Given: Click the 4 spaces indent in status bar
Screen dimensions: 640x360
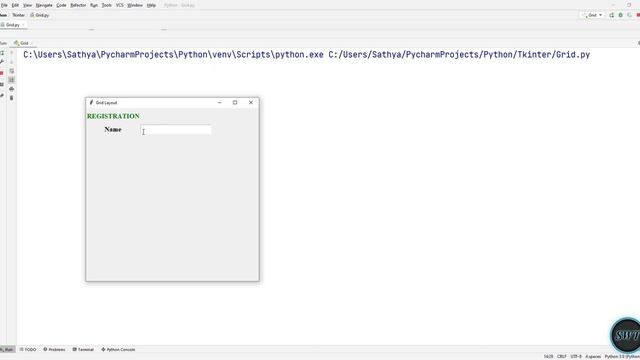Looking at the screenshot, I should click(593, 357).
